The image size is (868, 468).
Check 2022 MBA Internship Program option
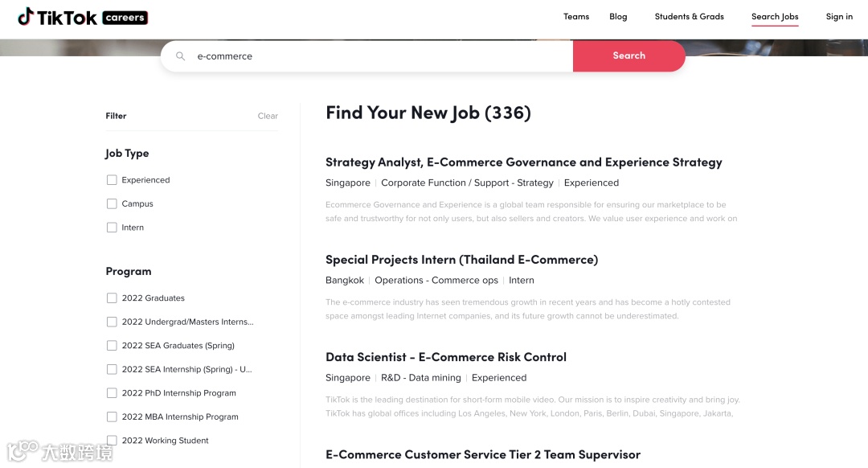112,417
